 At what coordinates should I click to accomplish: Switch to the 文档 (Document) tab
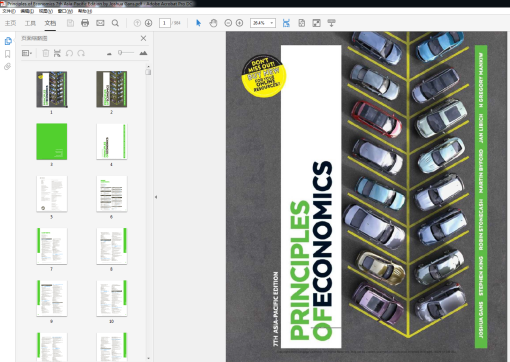point(50,23)
